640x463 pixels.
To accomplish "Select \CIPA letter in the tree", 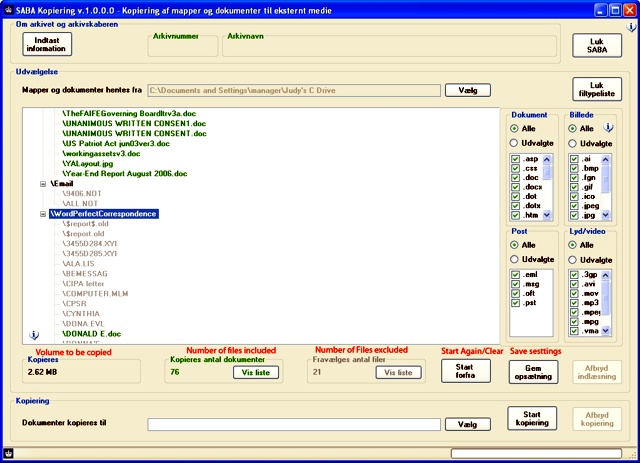I will tap(83, 284).
